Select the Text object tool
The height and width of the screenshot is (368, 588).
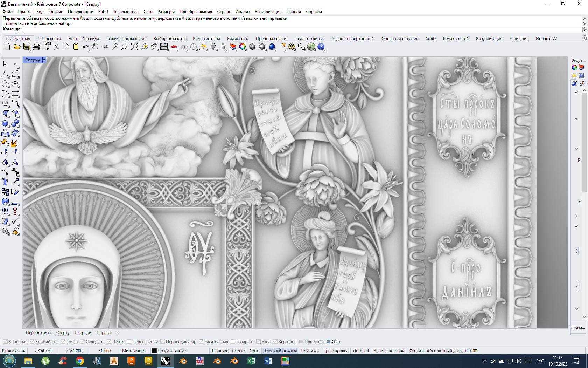pyautogui.click(x=5, y=182)
